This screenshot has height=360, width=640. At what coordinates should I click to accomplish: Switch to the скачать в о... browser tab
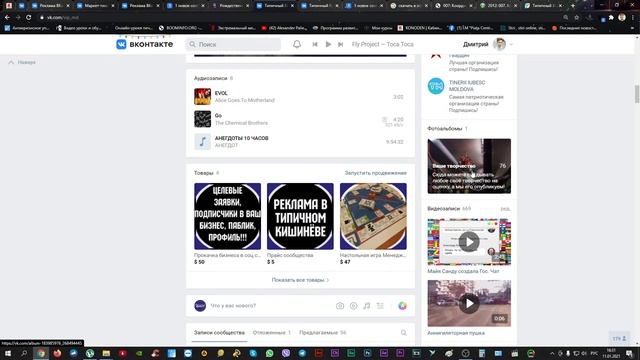click(x=409, y=6)
